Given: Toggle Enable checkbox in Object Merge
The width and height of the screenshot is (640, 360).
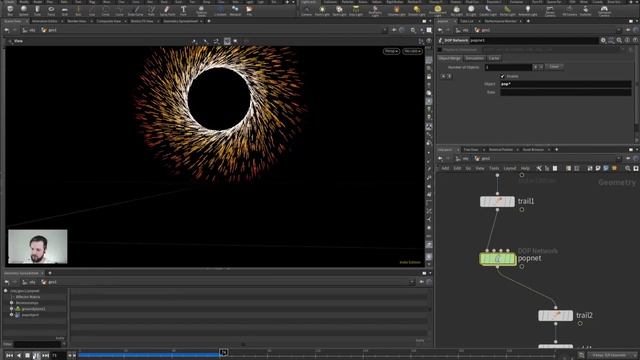Looking at the screenshot, I should point(503,76).
